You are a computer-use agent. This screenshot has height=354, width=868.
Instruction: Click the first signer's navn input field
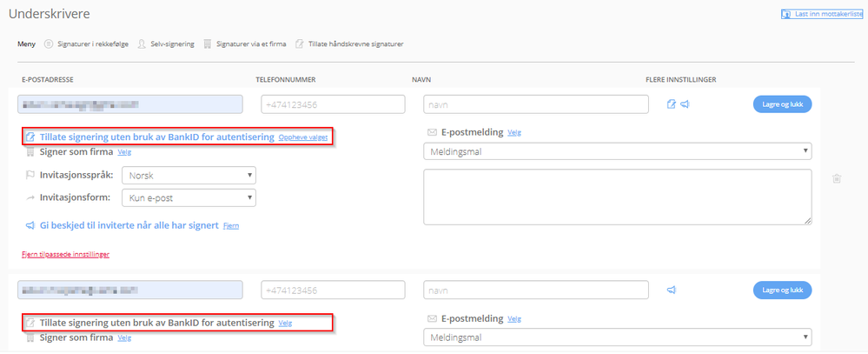(x=536, y=104)
